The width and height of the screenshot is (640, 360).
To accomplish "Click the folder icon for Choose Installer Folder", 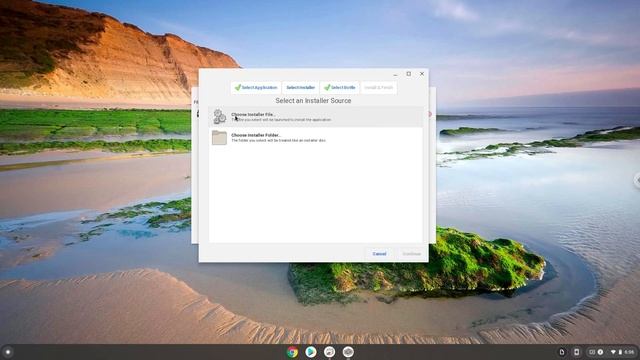I will 219,138.
